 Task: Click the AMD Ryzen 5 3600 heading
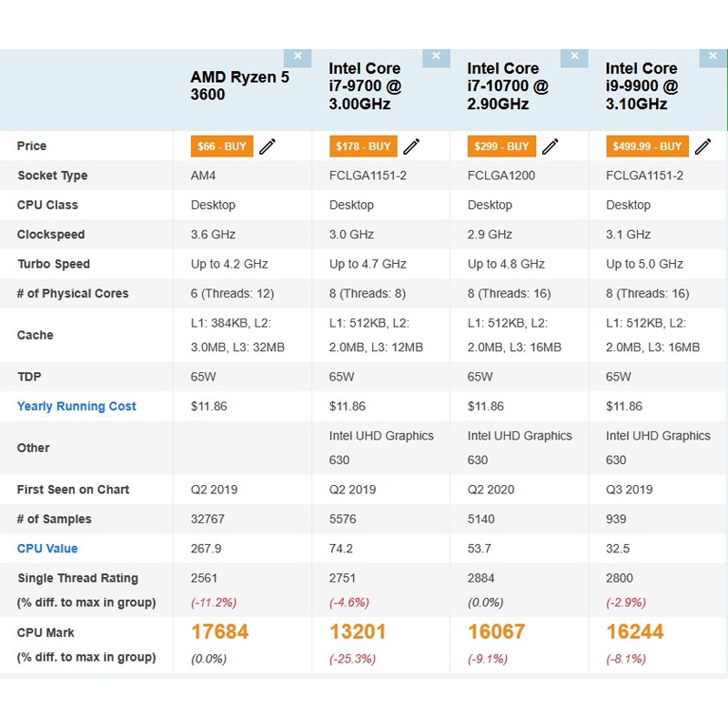coord(239,86)
